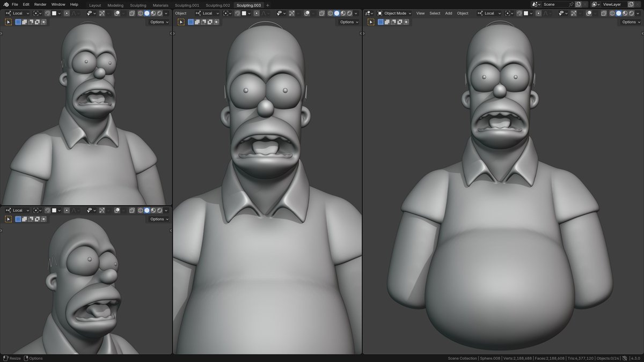
Task: Open the Object Mode dropdown in right viewport
Action: tap(394, 13)
